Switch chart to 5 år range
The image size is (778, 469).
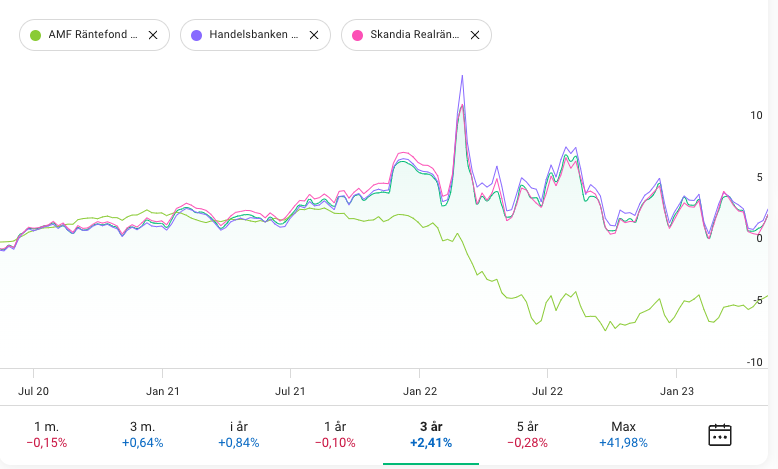click(x=527, y=434)
